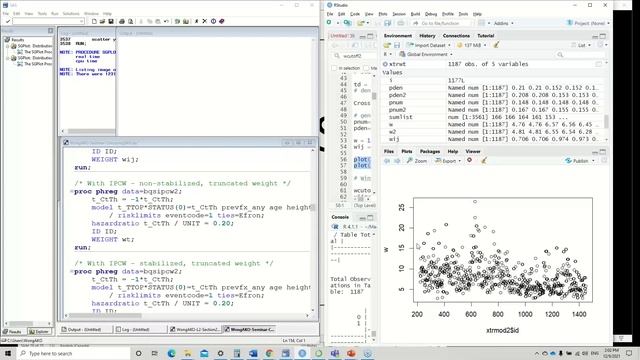The height and width of the screenshot is (360, 640).
Task: Tick the Match case checkbox in find bar
Action: pos(367,68)
